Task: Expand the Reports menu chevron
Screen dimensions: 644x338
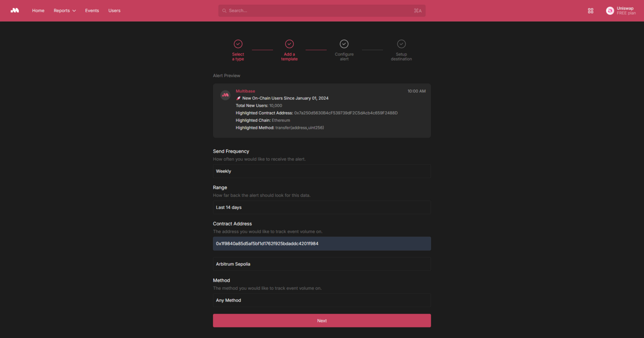Action: [74, 11]
